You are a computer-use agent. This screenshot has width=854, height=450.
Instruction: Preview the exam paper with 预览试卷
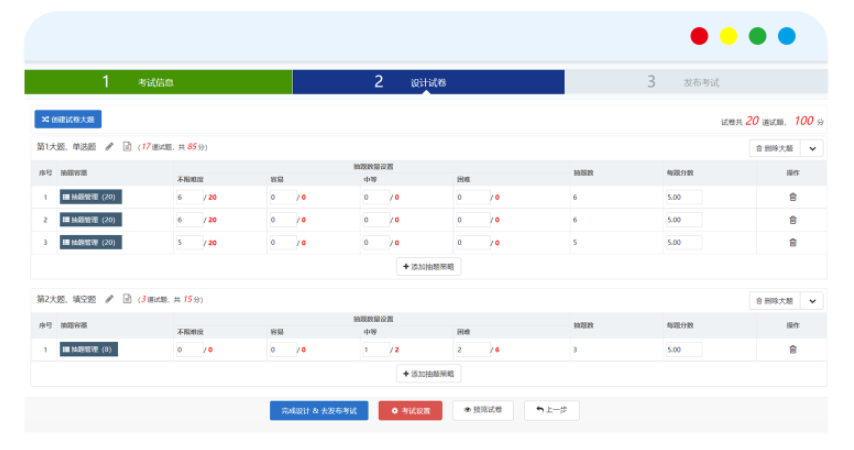(x=484, y=411)
